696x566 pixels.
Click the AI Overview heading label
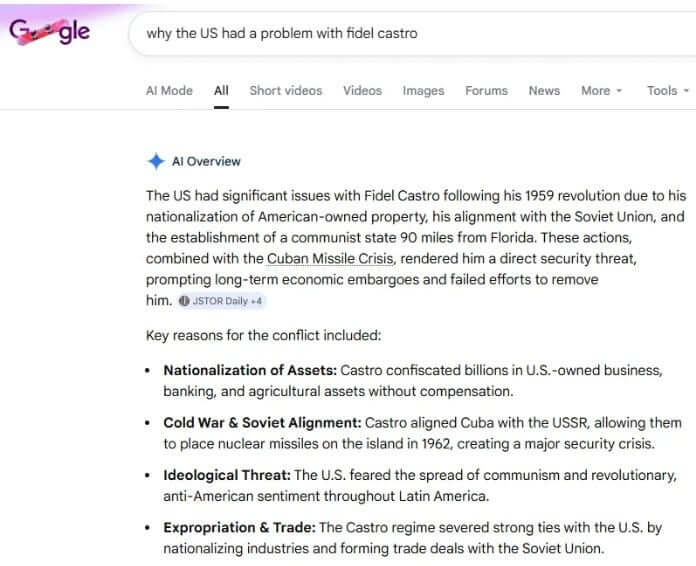point(206,161)
